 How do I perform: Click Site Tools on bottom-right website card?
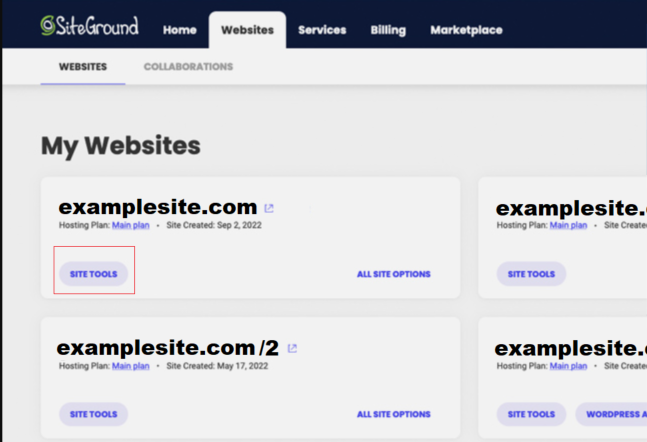[x=531, y=414]
